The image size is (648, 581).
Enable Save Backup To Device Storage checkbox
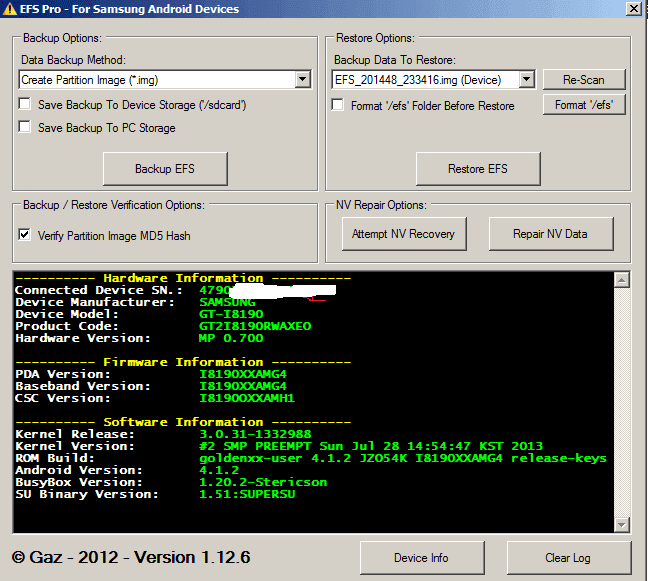point(24,104)
